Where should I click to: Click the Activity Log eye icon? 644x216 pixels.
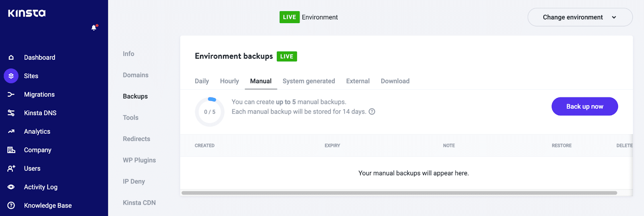pos(11,187)
